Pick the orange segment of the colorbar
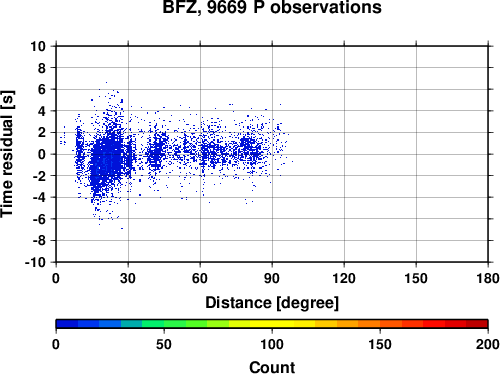500x374 pixels. point(369,324)
